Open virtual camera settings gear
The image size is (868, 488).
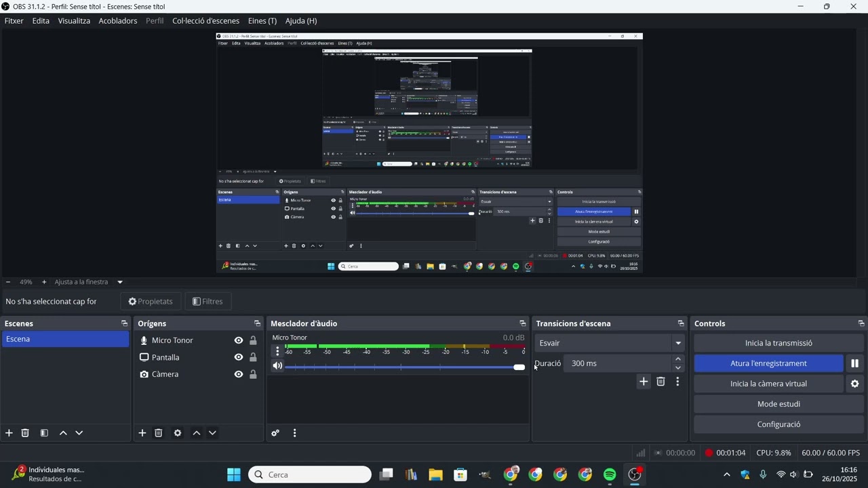[x=854, y=384]
